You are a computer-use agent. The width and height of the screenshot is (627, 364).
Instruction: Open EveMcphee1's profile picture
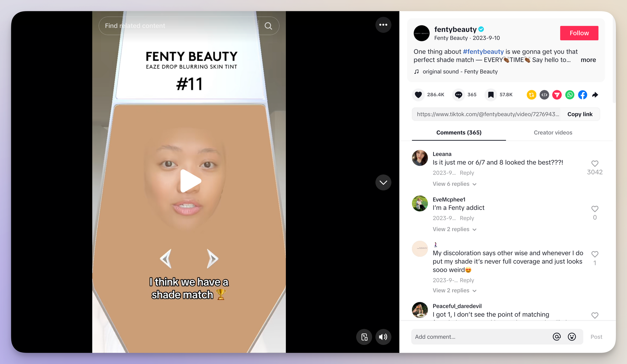[x=420, y=203]
